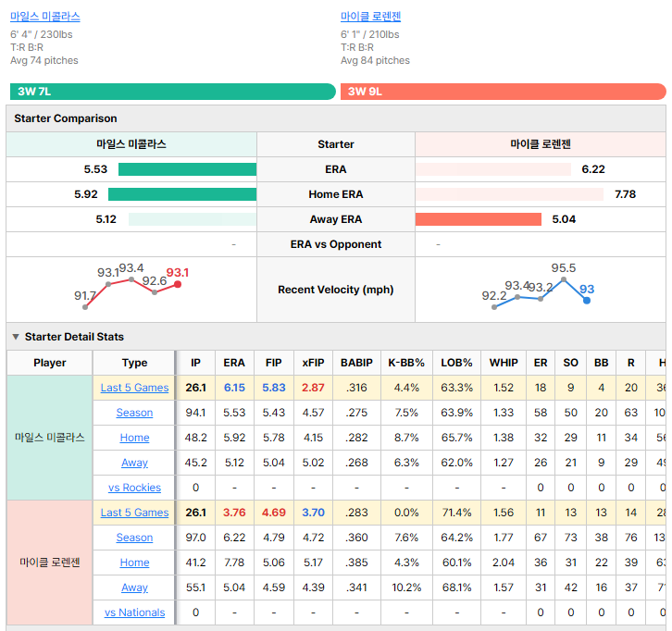Select the IP column header
This screenshot has width=672, height=631.
(x=195, y=363)
